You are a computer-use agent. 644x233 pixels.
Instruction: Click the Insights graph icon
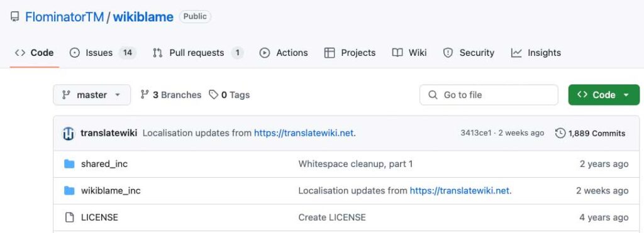(516, 53)
